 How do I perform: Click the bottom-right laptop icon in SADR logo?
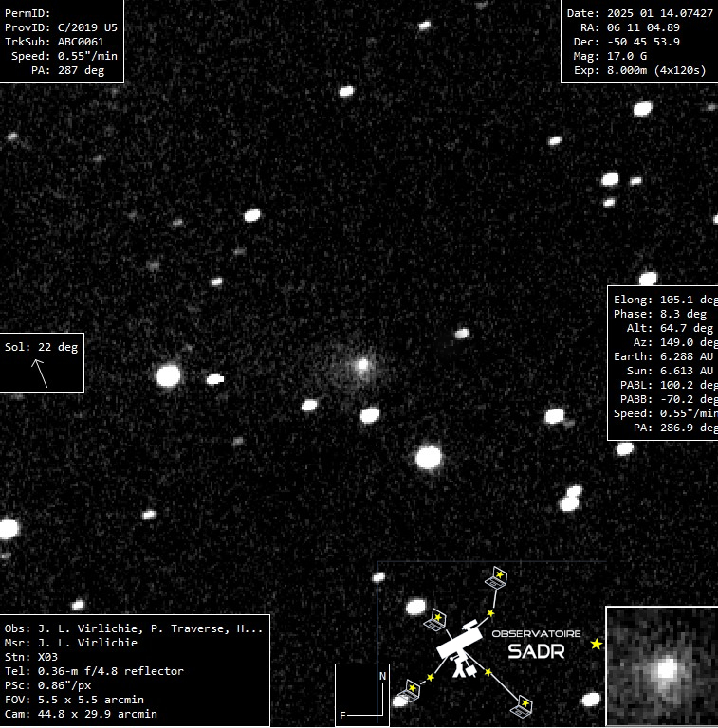tap(522, 706)
